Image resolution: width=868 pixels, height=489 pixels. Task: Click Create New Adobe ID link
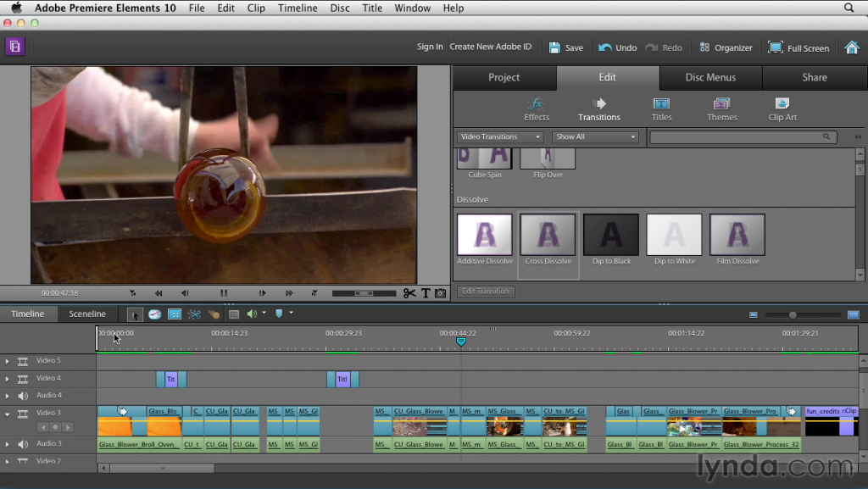491,47
